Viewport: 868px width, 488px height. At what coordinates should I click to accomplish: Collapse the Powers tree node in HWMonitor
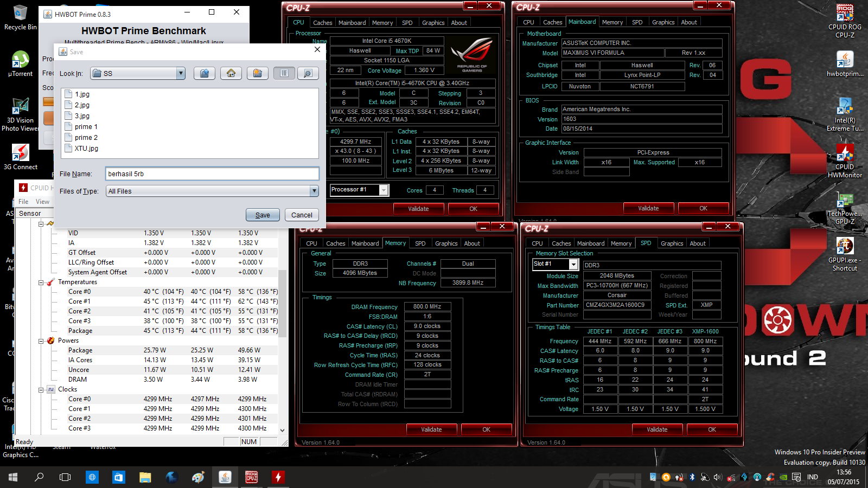41,341
